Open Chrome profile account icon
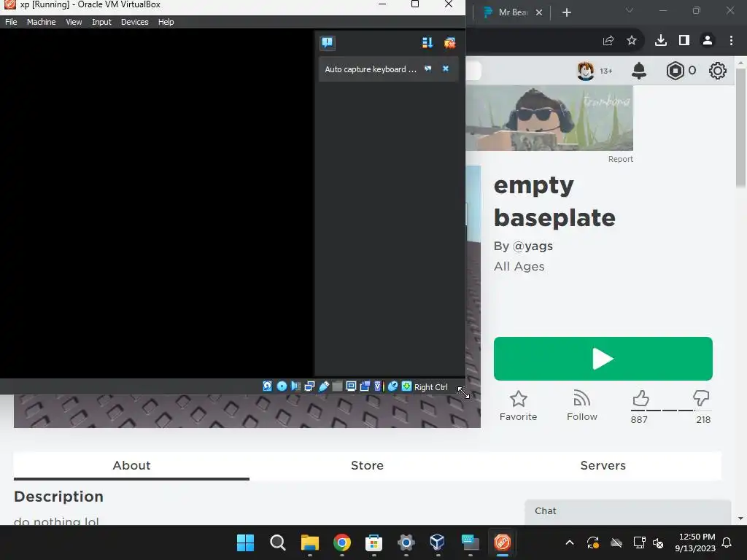747x560 pixels. click(708, 41)
